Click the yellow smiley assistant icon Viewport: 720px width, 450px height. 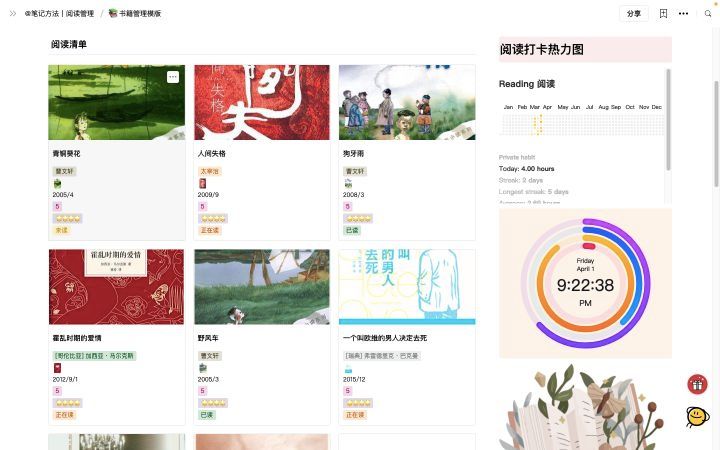tap(697, 416)
